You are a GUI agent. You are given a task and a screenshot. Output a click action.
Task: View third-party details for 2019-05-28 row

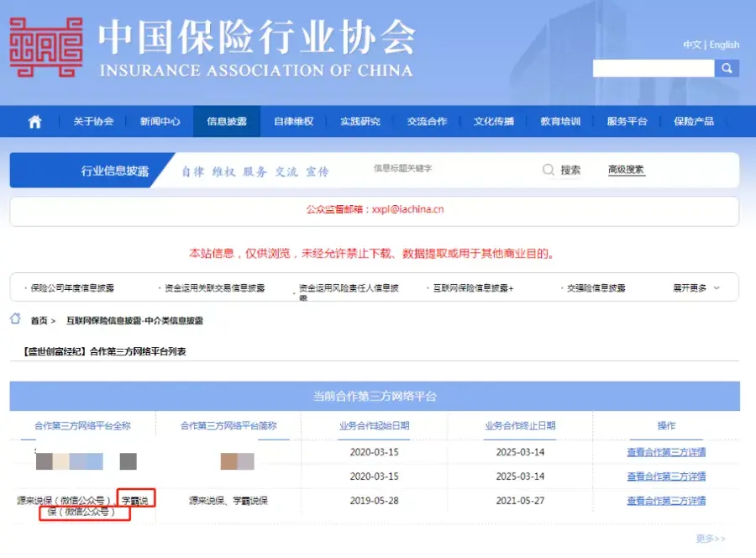[x=666, y=501]
